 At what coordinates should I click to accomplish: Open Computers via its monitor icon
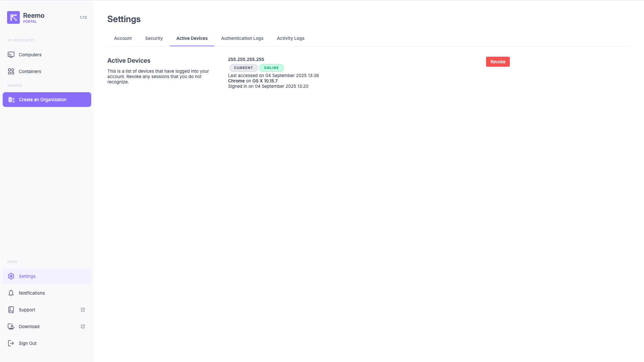coord(11,55)
